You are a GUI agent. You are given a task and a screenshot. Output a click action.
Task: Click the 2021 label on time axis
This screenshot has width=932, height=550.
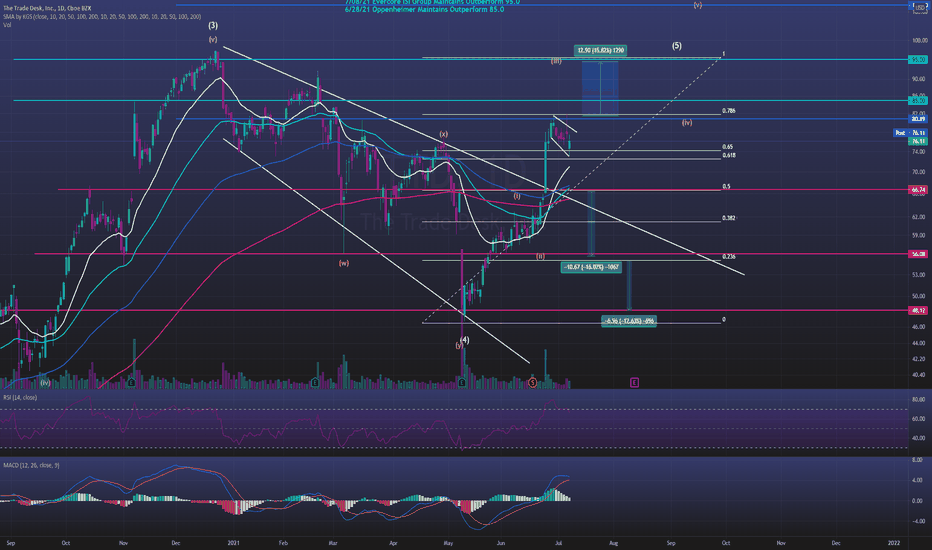click(x=234, y=543)
